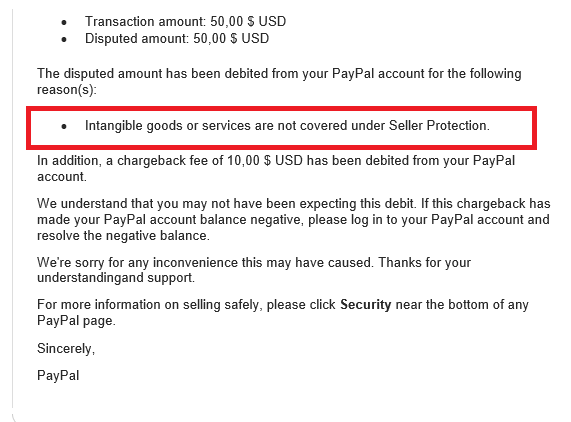
Task: Click the red highlight box border
Action: (x=281, y=109)
